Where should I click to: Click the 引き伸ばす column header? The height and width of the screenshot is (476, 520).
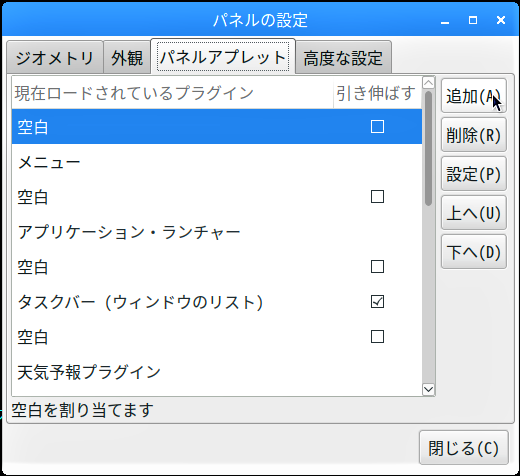377,93
